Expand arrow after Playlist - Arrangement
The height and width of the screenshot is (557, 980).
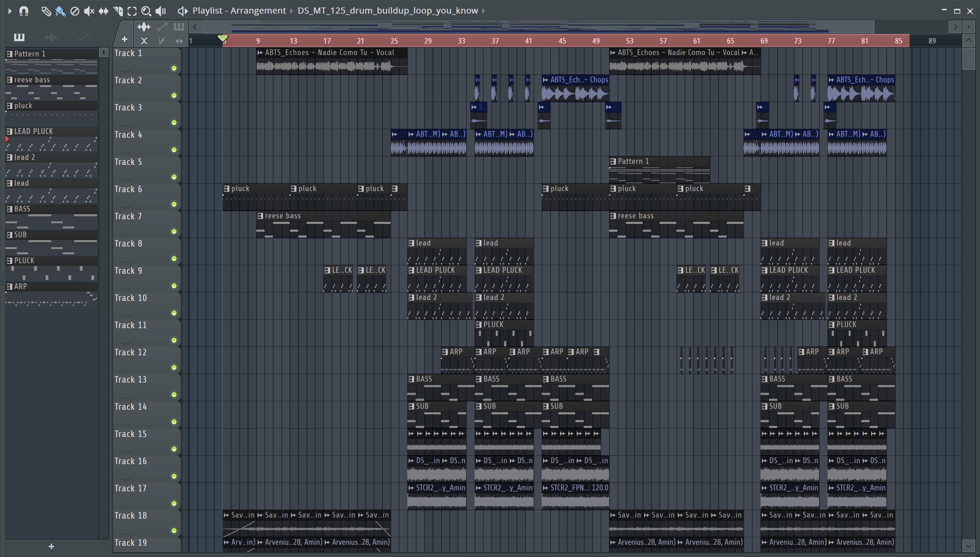tap(292, 11)
